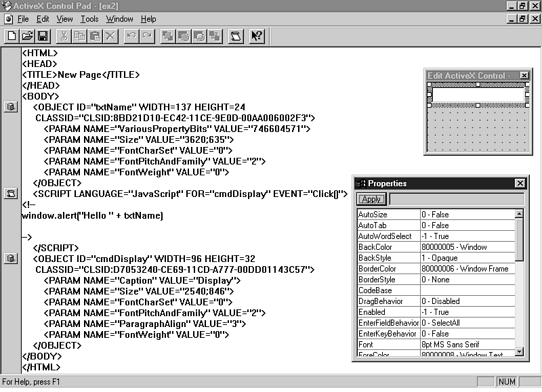The width and height of the screenshot is (542, 392).
Task: Click the Bring to Front toolbar icon
Action: click(x=168, y=37)
